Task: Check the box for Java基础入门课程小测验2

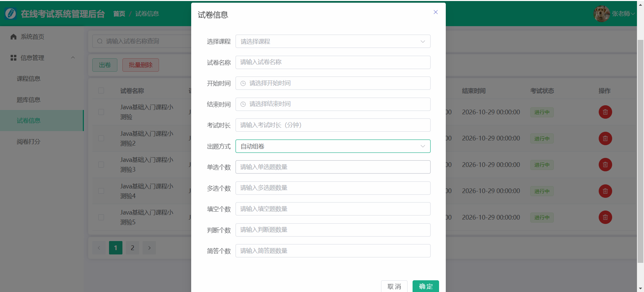Action: point(101,138)
